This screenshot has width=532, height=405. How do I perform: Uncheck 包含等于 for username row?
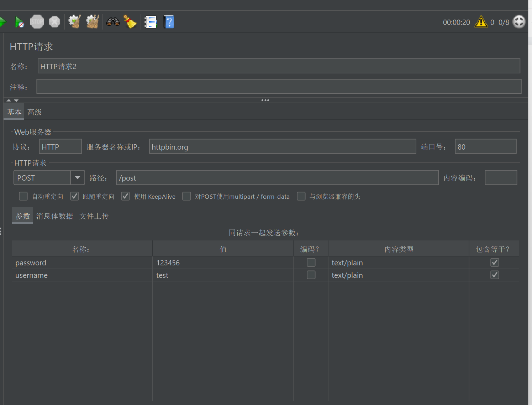[x=495, y=275]
